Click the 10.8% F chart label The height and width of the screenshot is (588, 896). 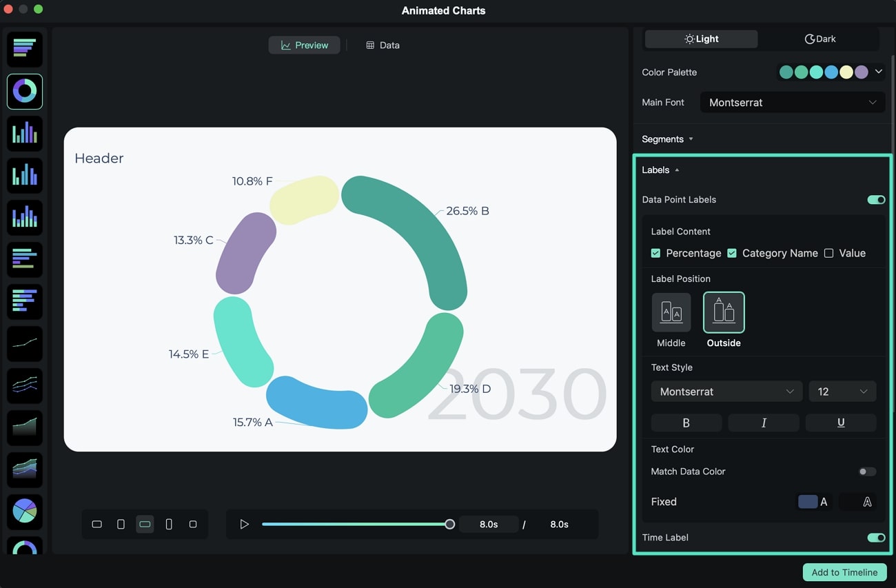(252, 181)
